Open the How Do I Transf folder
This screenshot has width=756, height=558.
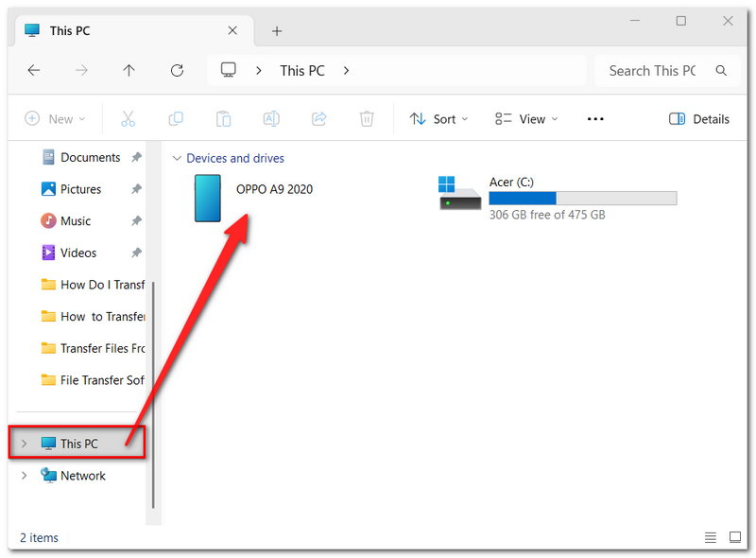(93, 285)
